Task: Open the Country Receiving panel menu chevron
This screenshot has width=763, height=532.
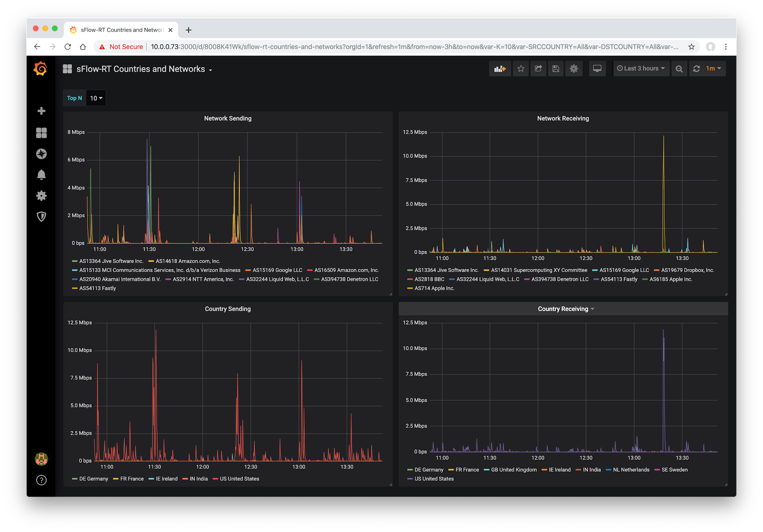Action: click(592, 309)
